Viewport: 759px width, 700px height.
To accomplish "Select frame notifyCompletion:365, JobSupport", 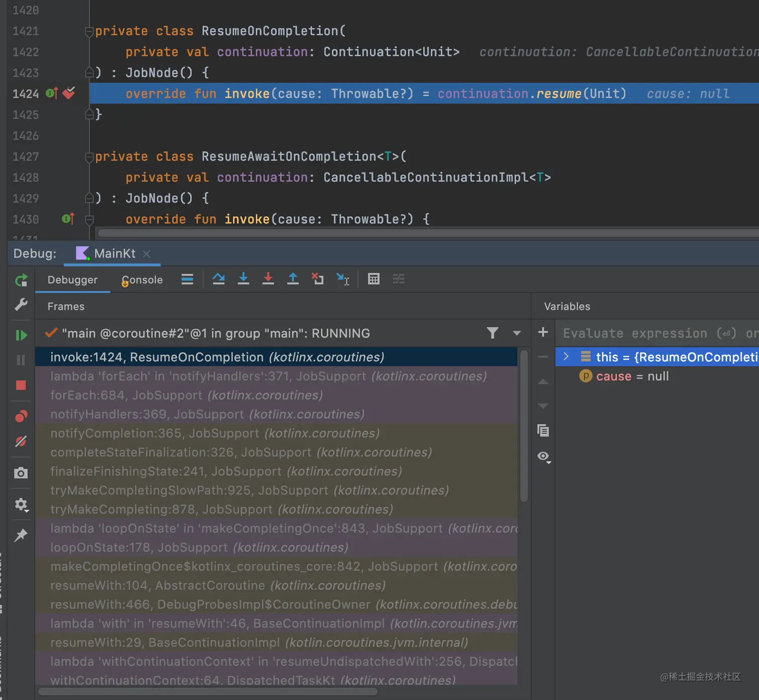I will point(276,434).
